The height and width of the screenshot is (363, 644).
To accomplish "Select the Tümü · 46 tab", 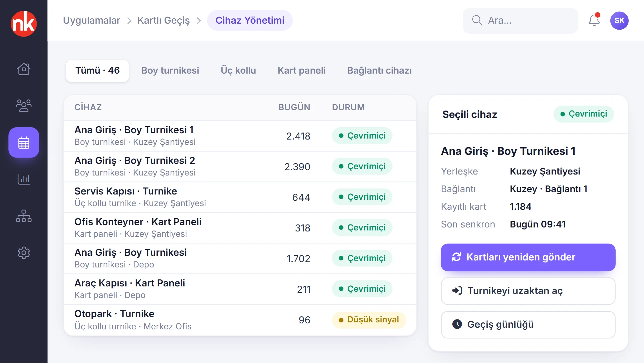I will click(x=97, y=71).
